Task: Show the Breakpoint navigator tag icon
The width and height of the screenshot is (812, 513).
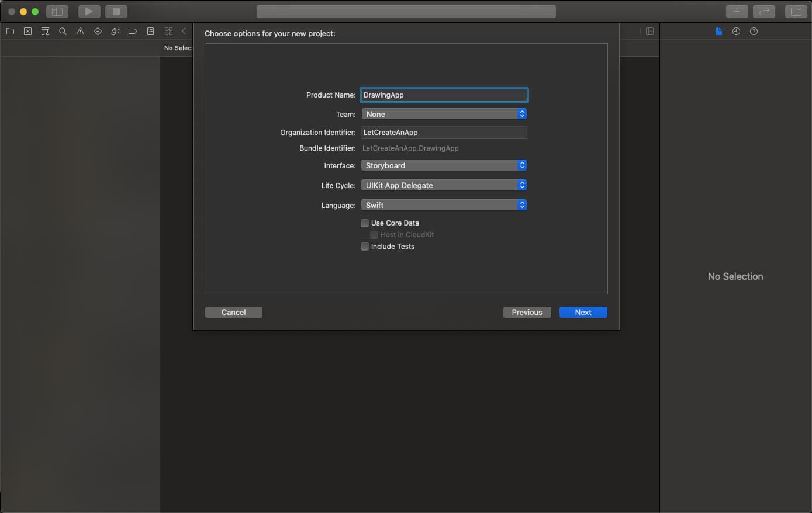Action: pyautogui.click(x=133, y=31)
